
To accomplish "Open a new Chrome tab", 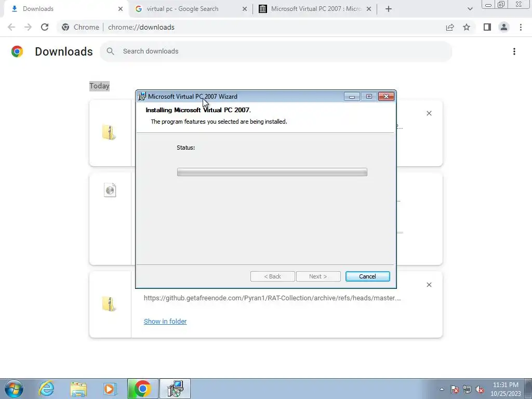I will (x=389, y=9).
